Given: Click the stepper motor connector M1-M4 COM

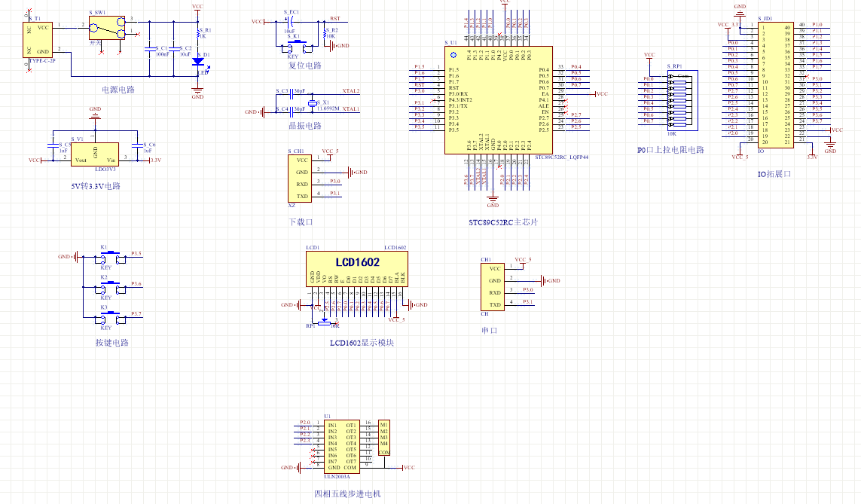Looking at the screenshot, I should 384,438.
